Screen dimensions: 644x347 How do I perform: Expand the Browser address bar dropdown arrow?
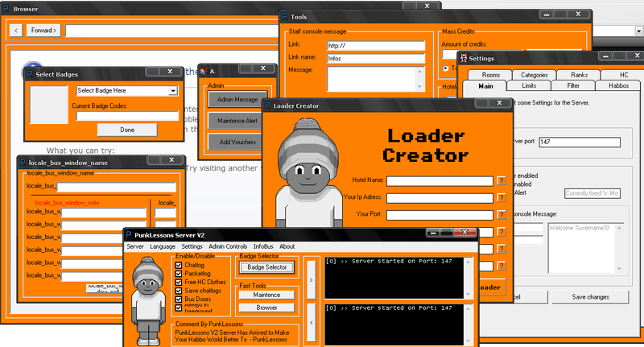[638, 31]
